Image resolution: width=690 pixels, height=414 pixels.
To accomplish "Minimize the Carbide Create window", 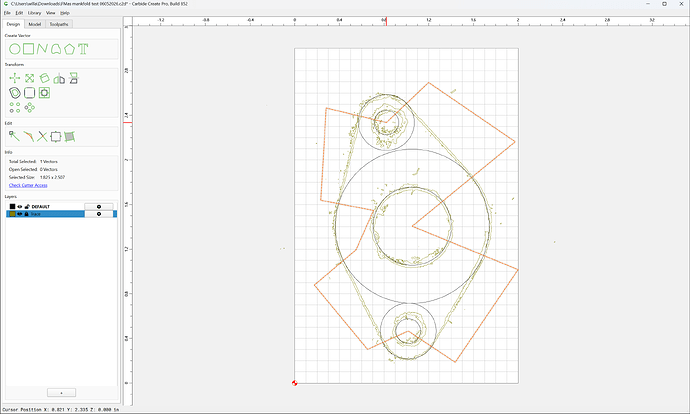I will tap(648, 4).
